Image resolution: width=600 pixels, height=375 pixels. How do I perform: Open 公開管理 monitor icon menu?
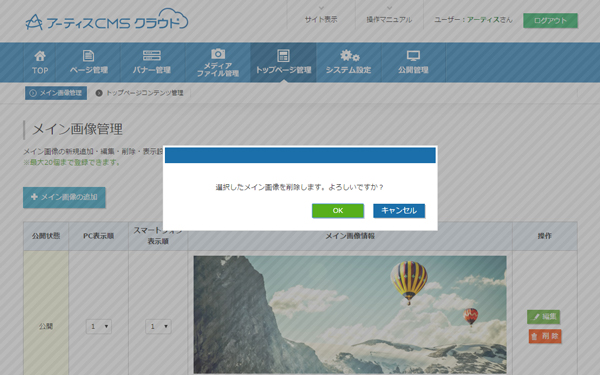[413, 62]
